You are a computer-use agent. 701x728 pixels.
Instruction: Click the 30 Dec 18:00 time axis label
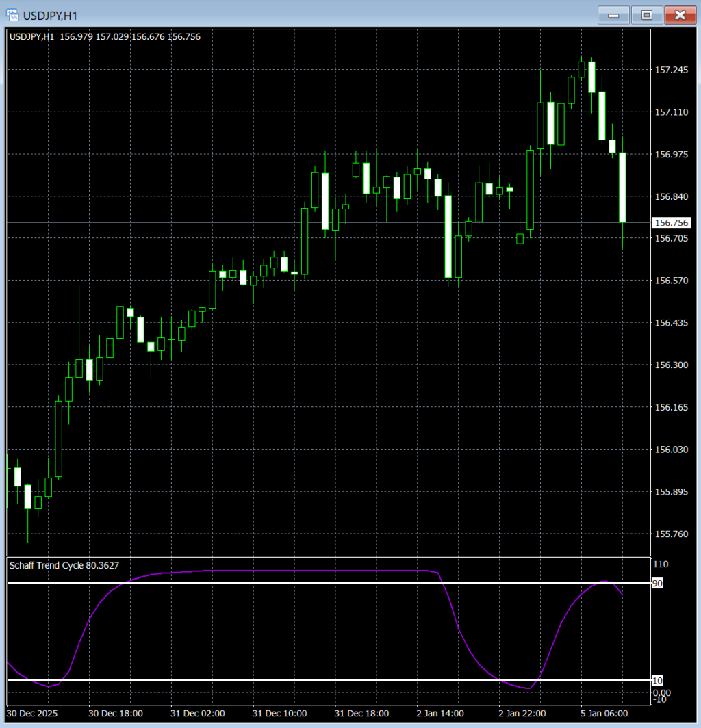pyautogui.click(x=116, y=713)
